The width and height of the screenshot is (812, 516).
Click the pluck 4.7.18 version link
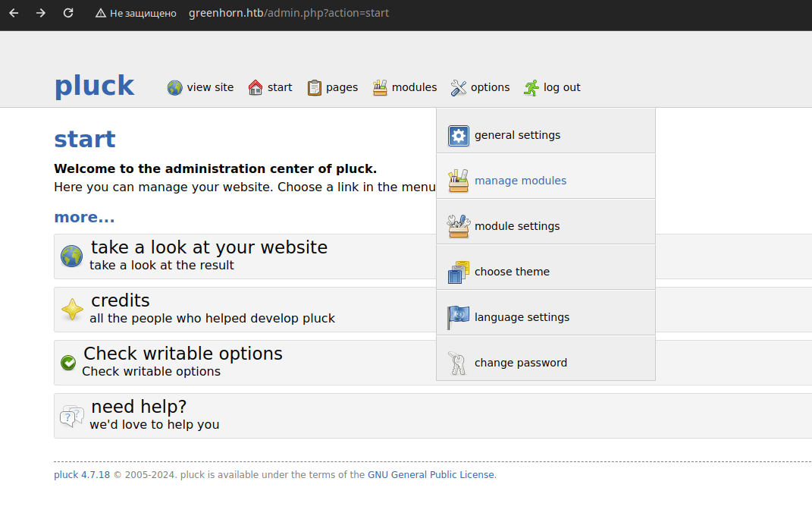pyautogui.click(x=82, y=475)
